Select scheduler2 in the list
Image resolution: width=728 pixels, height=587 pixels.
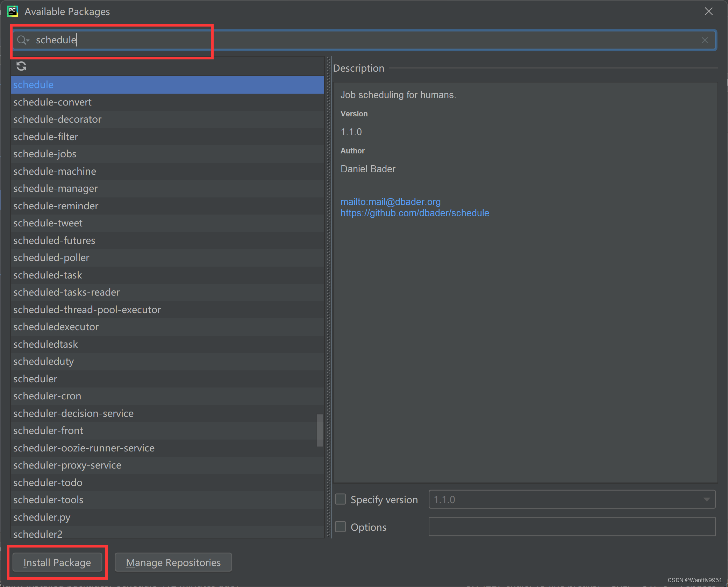[167, 532]
